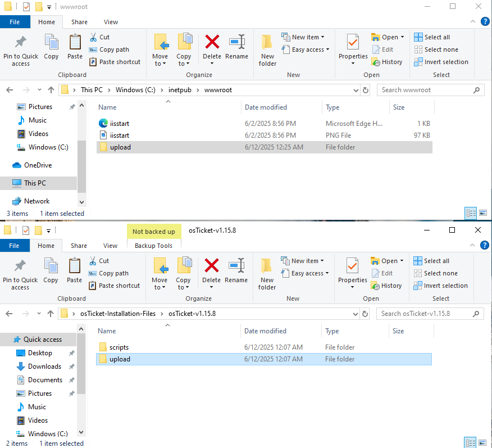492x448 pixels.
Task: Click Select all in the wwwroot window
Action: pyautogui.click(x=432, y=37)
